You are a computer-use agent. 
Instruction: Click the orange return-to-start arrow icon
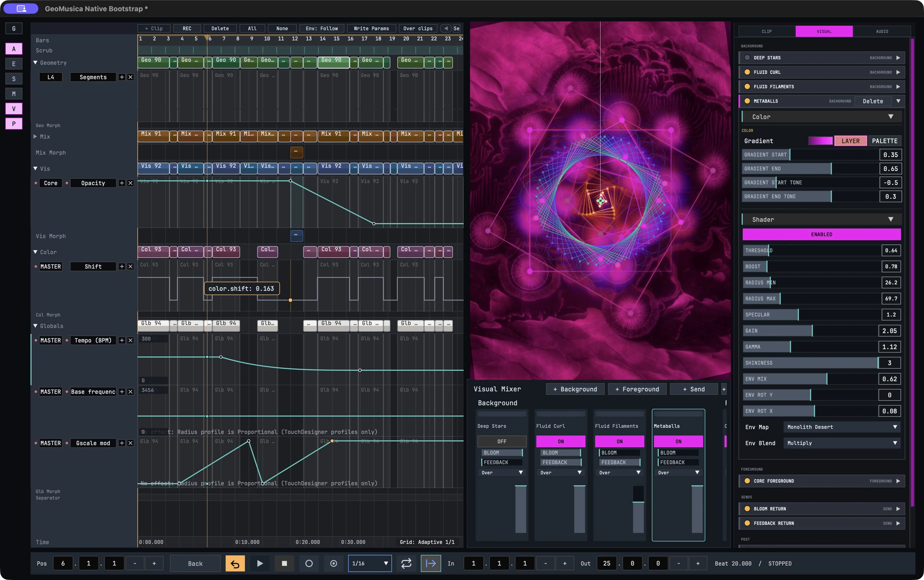(235, 563)
